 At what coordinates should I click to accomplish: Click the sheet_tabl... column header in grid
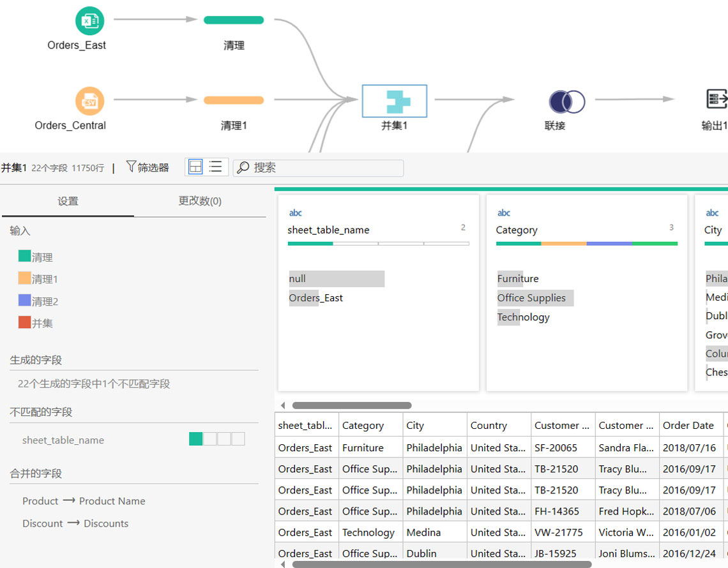tap(307, 425)
